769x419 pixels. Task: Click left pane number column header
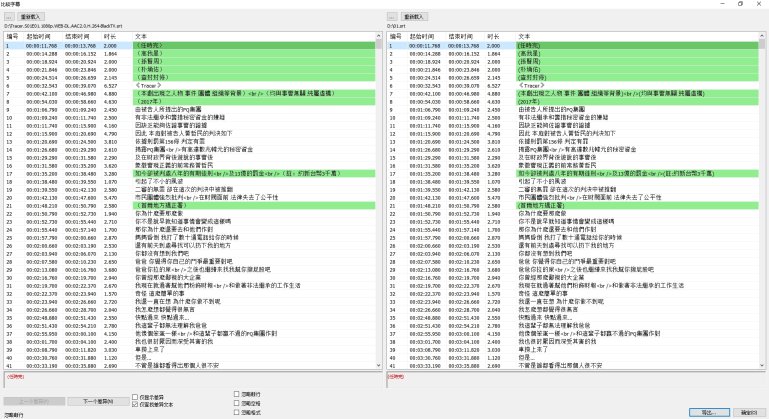14,37
